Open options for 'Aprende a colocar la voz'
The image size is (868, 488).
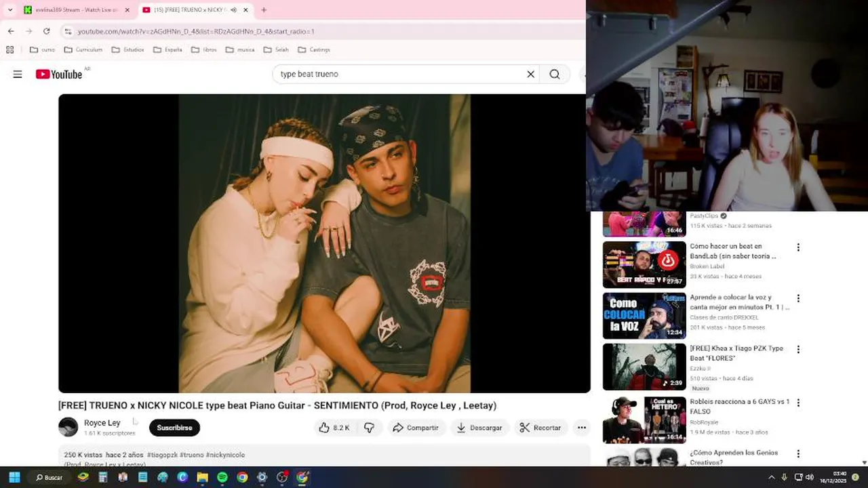pos(798,298)
